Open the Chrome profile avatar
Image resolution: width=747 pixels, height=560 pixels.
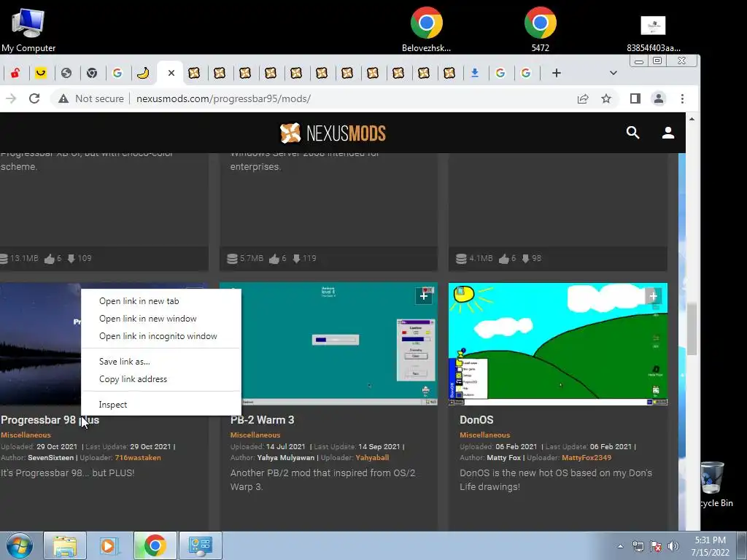coord(659,98)
